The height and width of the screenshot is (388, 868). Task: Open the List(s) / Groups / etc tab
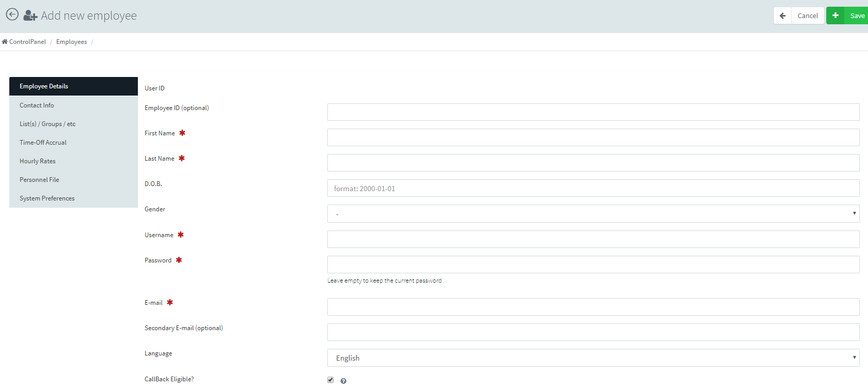click(x=73, y=123)
